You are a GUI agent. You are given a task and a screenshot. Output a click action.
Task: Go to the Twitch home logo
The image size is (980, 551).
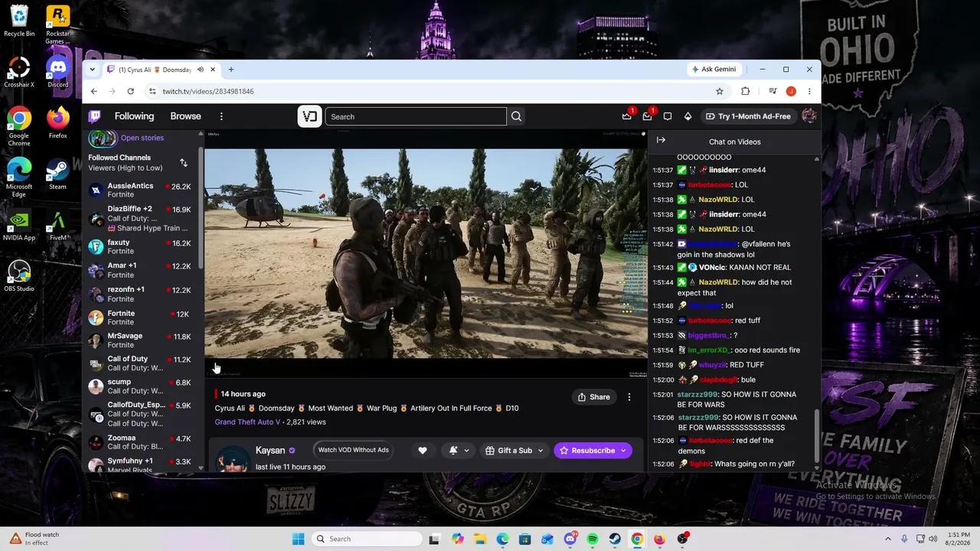coord(94,116)
